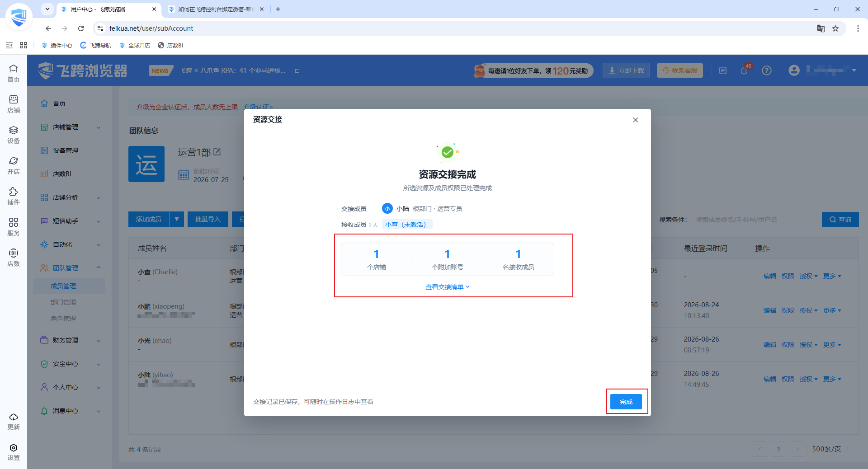868x469 pixels.
Task: Click the member search input field
Action: [x=755, y=220]
